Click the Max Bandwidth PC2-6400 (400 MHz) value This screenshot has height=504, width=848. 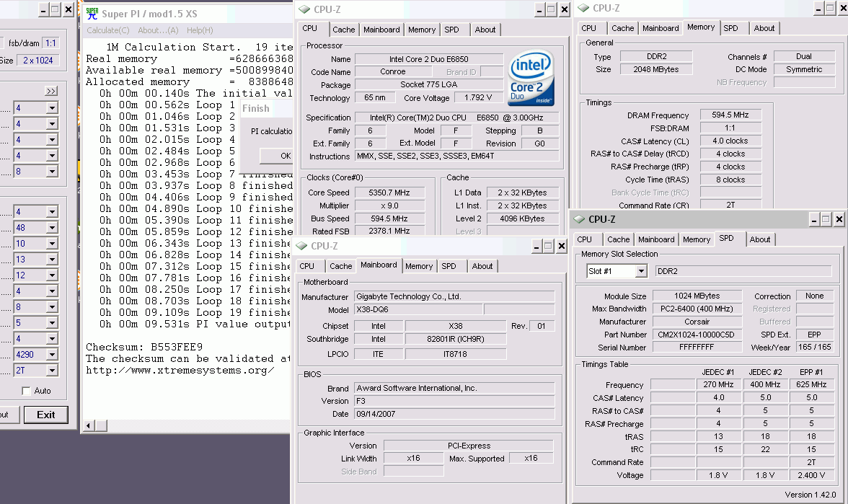point(697,309)
